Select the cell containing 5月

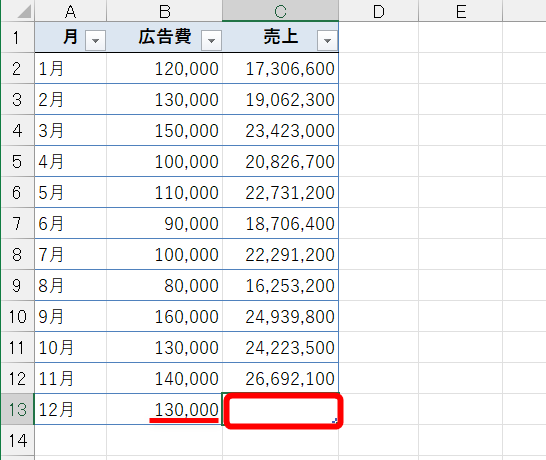coord(71,192)
